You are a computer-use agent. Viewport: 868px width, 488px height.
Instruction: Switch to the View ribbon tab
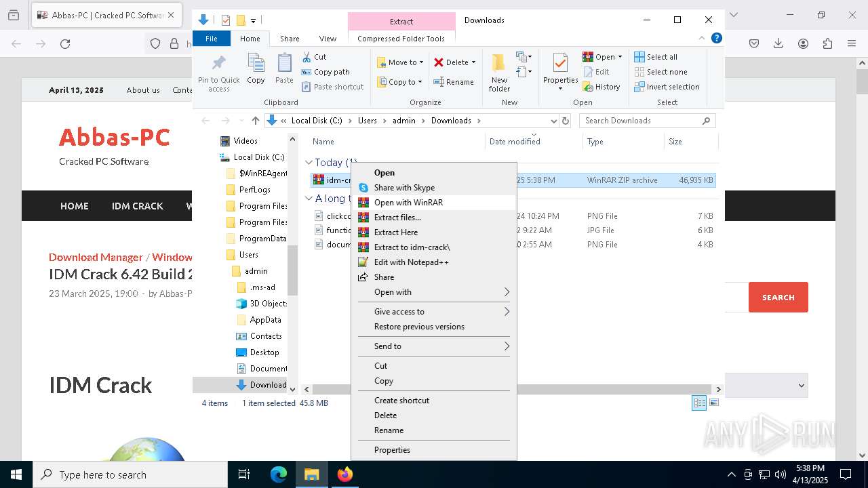tap(328, 39)
